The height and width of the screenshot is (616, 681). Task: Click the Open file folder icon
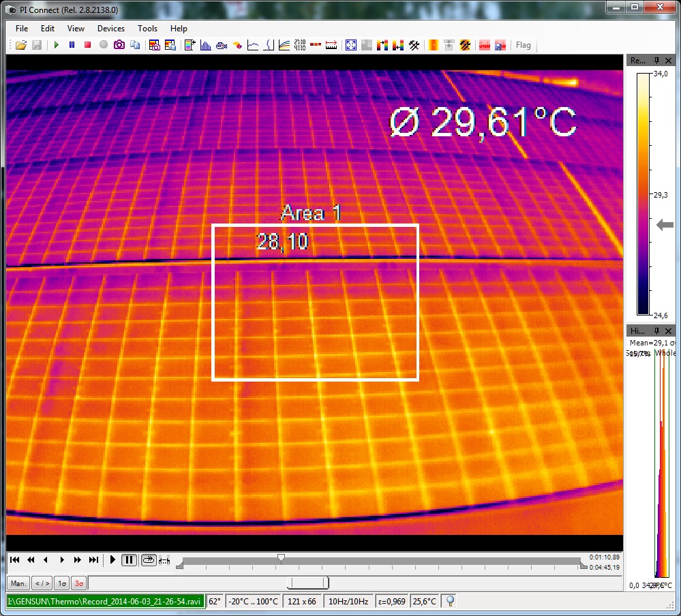pos(20,45)
